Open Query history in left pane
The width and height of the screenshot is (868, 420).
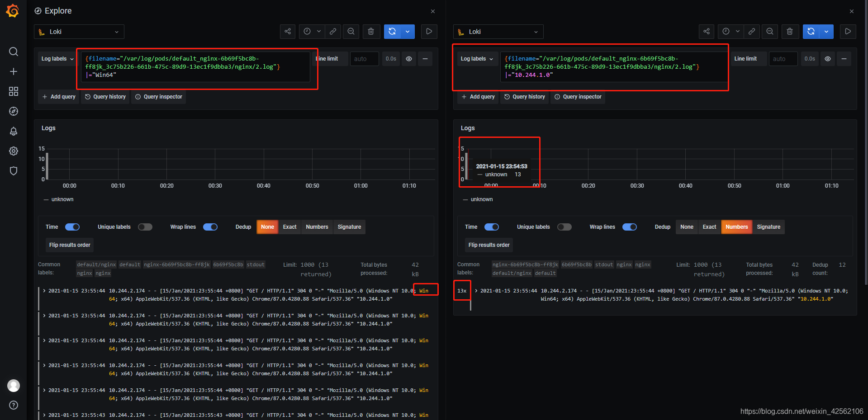tap(105, 97)
